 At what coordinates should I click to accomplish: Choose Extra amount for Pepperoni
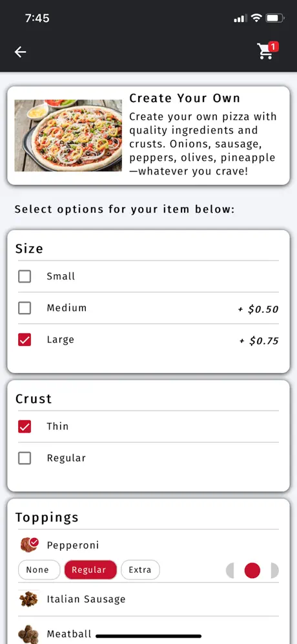[x=140, y=570]
